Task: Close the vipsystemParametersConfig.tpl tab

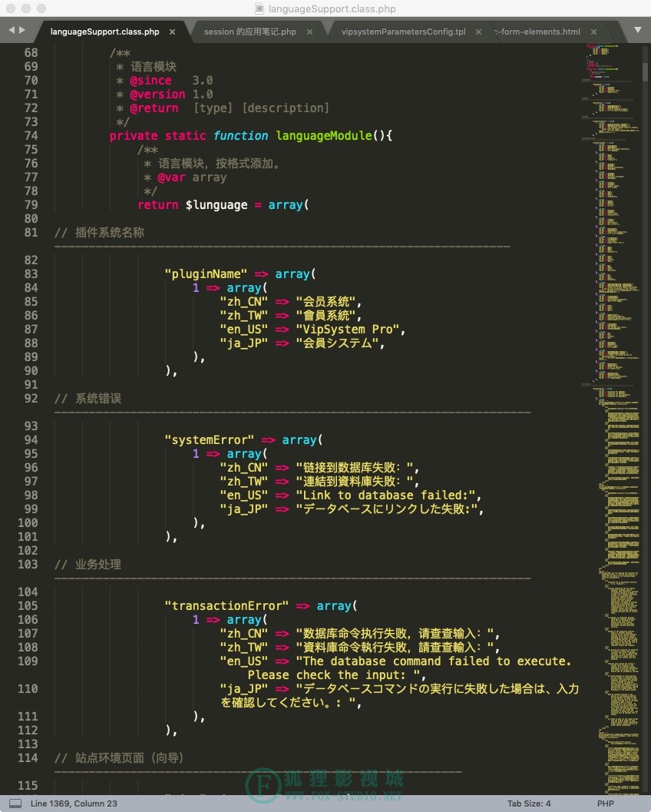Action: 479,32
